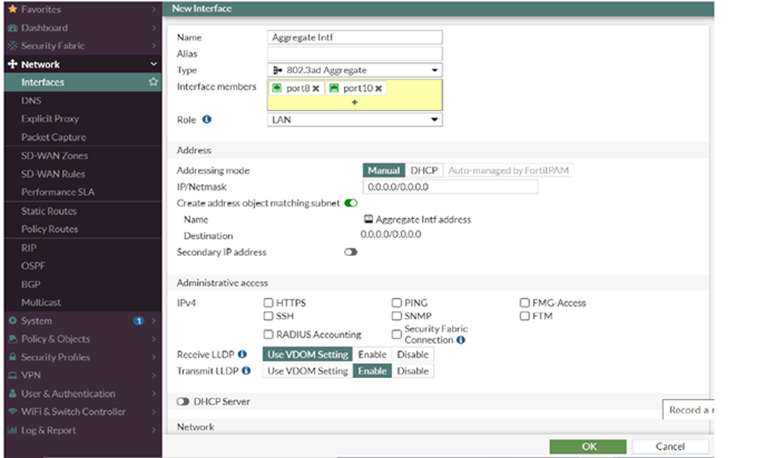Select DHCP addressing mode
The width and height of the screenshot is (775, 458).
tap(424, 171)
